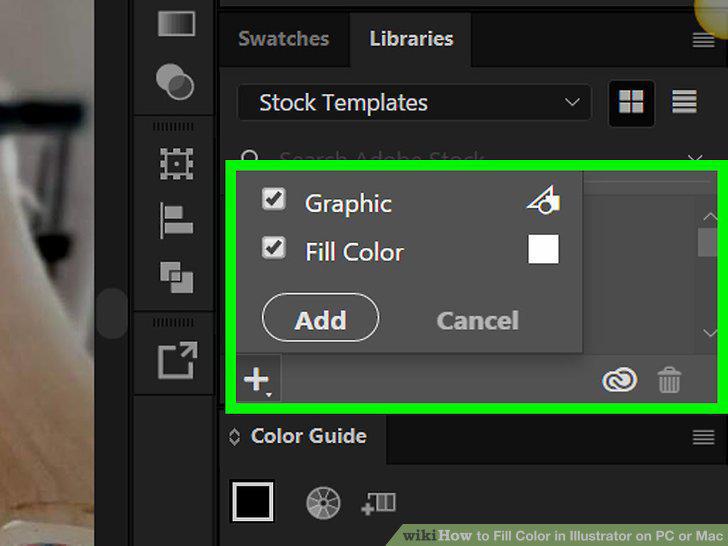Open the Color Guide panel menu
Image resolution: width=728 pixels, height=546 pixels.
click(x=703, y=437)
